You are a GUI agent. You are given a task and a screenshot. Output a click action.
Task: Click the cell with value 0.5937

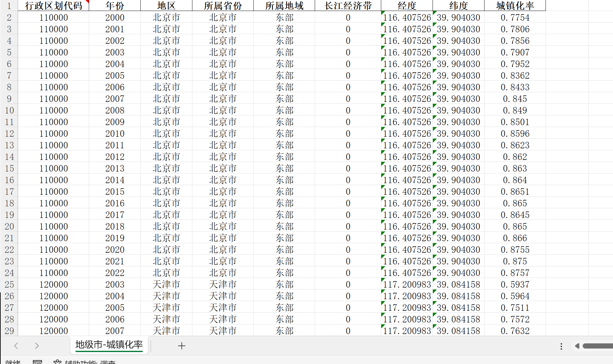515,284
